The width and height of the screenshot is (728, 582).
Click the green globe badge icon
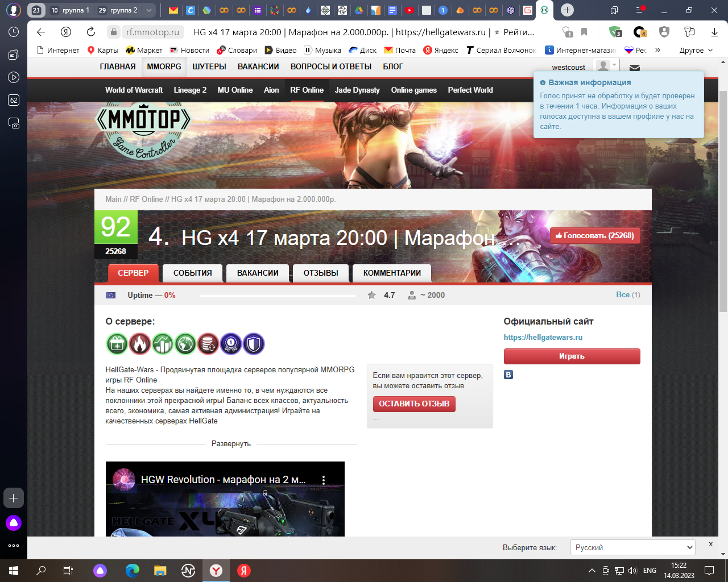tap(185, 344)
